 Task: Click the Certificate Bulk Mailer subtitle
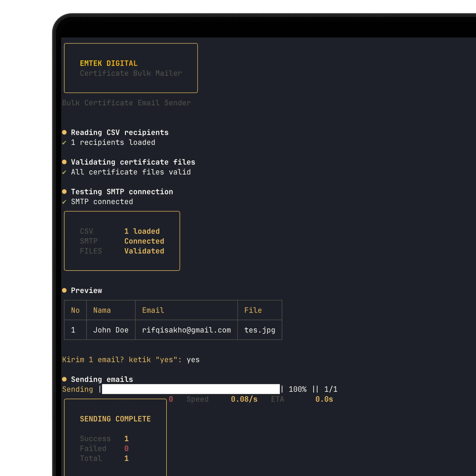[x=131, y=73]
